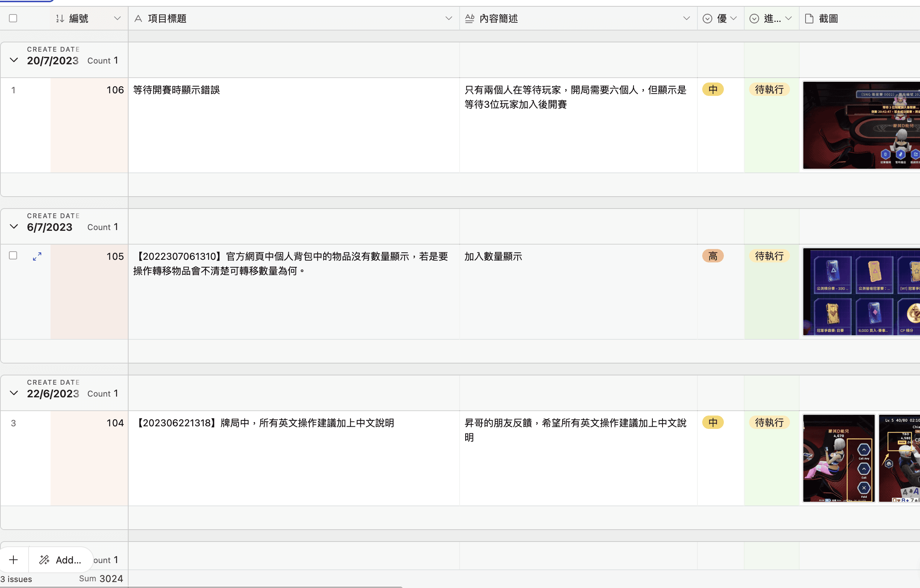
Task: Click the sort icon in 編號 header
Action: tap(60, 18)
